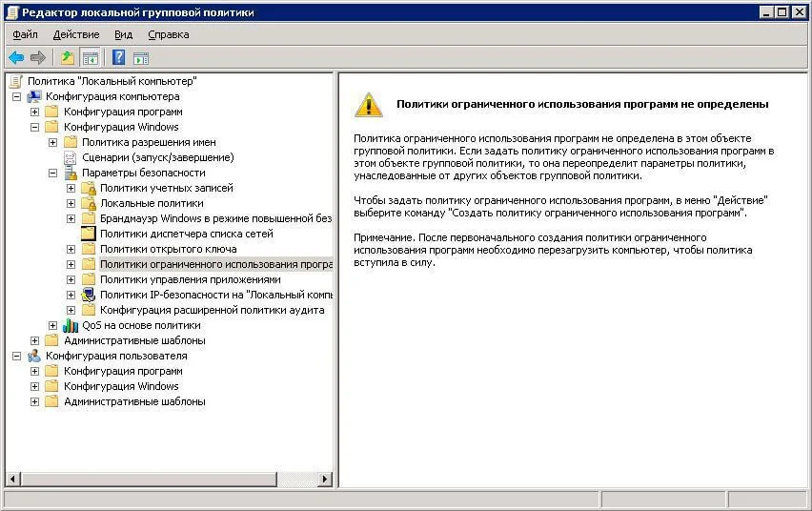Screen dimensions: 812x511
Task: Toggle the Show/Hide console tree icon
Action: pos(91,57)
